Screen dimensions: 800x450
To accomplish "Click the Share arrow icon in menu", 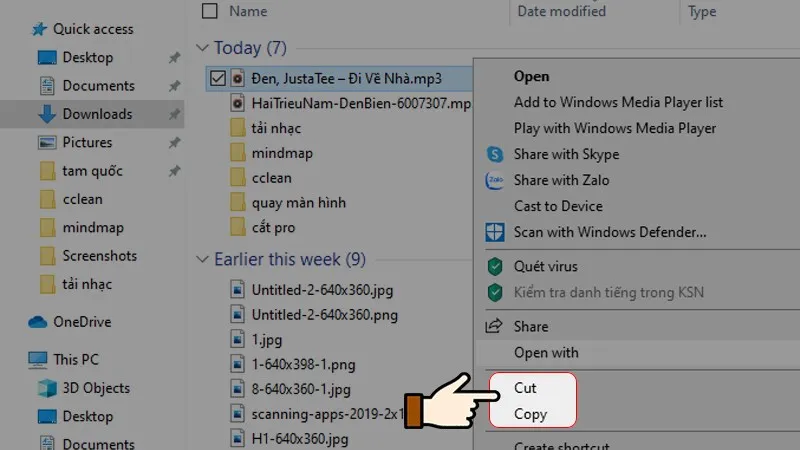I will click(x=493, y=326).
